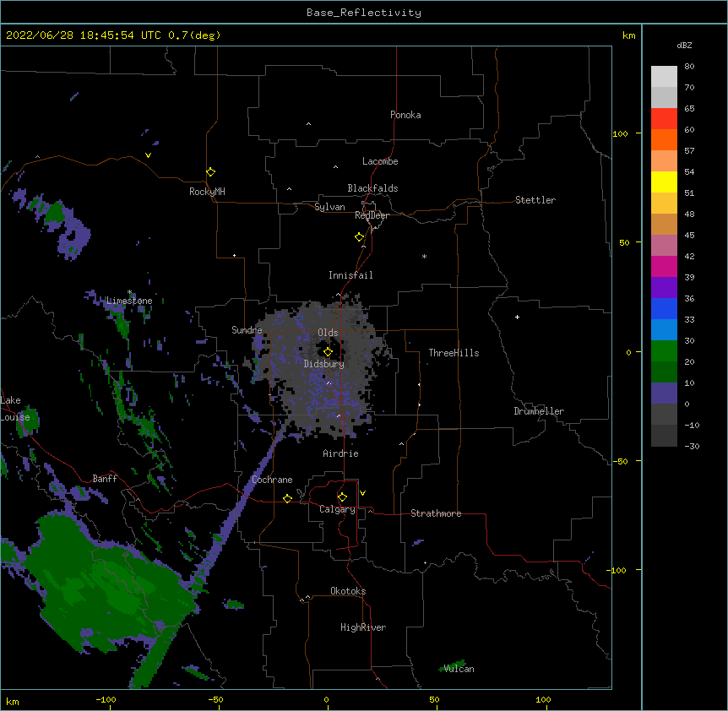Click the yellow diamond marker south of RedDeer

(359, 236)
